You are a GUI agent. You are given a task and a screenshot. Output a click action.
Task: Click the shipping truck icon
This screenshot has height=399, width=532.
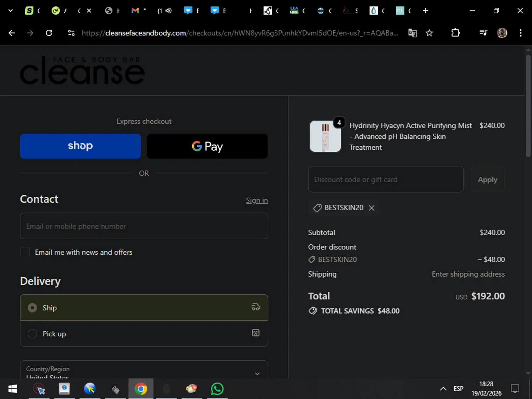click(256, 307)
